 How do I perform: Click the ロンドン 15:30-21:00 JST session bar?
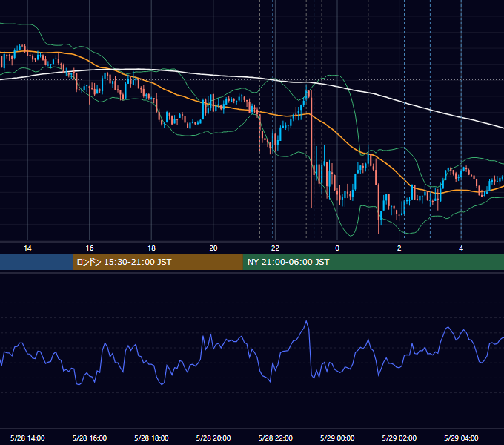pyautogui.click(x=157, y=262)
